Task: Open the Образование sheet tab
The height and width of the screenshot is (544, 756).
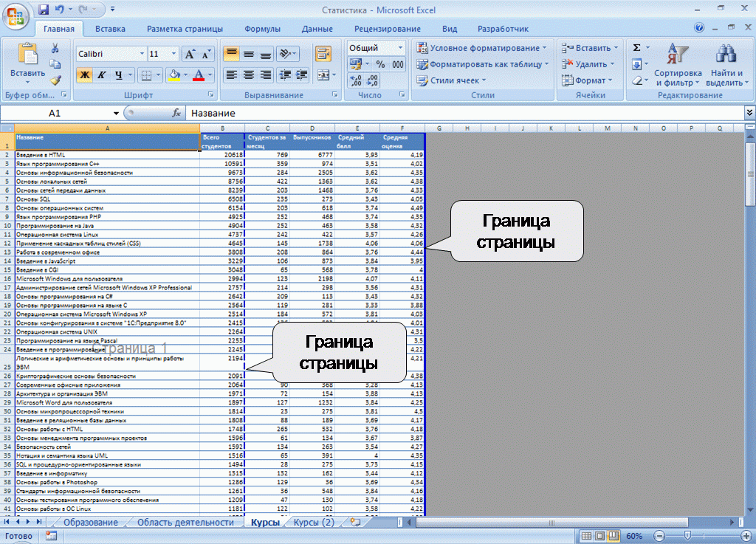Action: pos(90,523)
